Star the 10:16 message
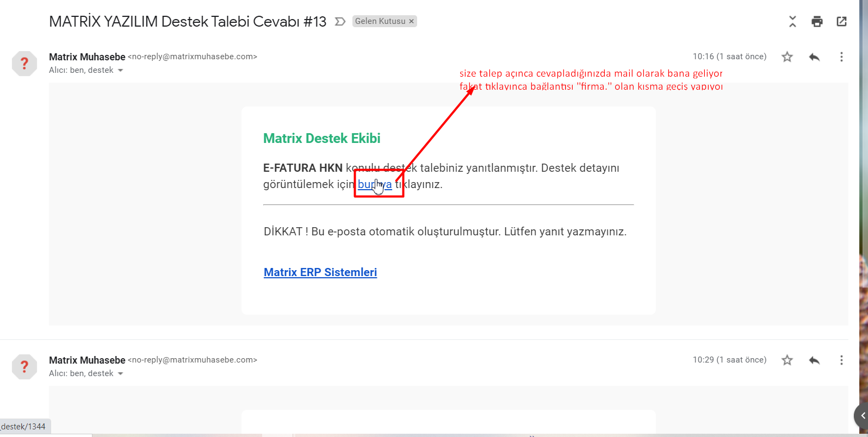The height and width of the screenshot is (437, 868). click(787, 57)
